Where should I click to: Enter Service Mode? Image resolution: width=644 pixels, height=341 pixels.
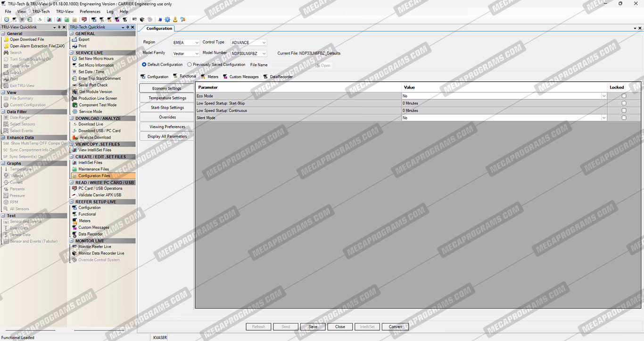click(x=91, y=112)
